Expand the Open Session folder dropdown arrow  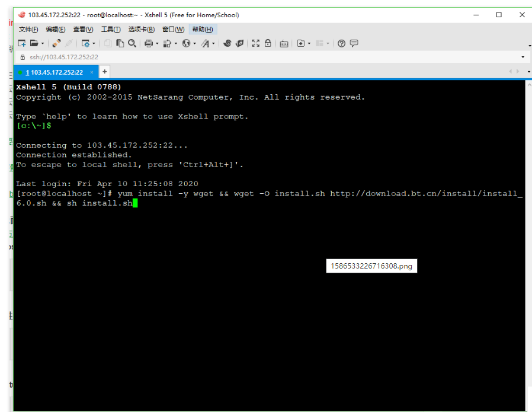tap(43, 43)
